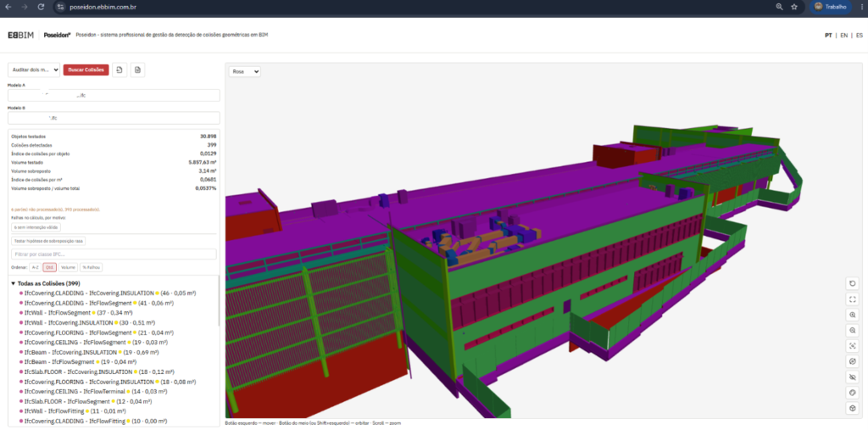
Task: Reload the page with browser refresh icon
Action: point(41,7)
